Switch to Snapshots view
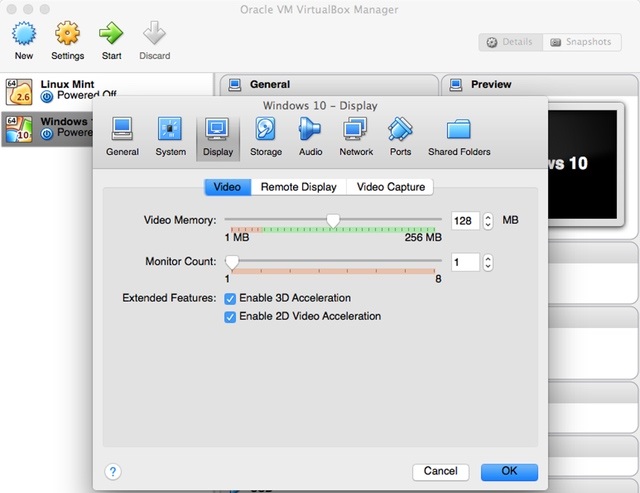 point(582,42)
